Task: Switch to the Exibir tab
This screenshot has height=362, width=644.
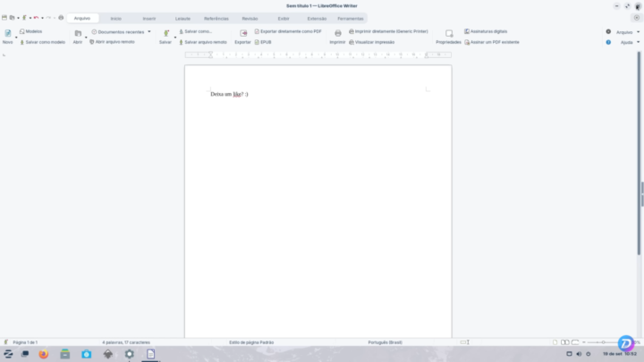Action: tap(284, 19)
